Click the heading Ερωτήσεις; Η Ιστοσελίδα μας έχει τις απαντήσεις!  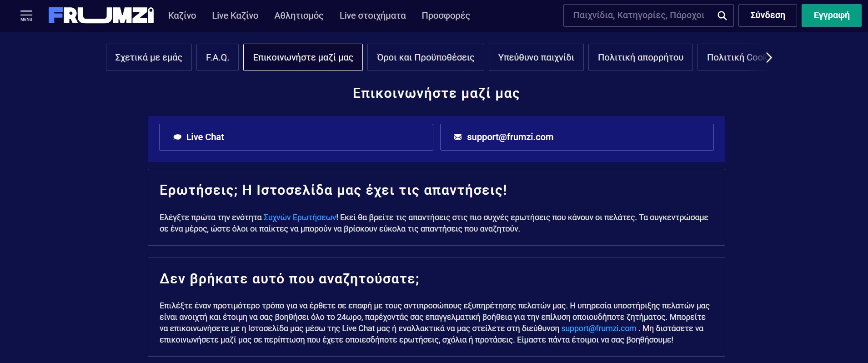pyautogui.click(x=333, y=190)
